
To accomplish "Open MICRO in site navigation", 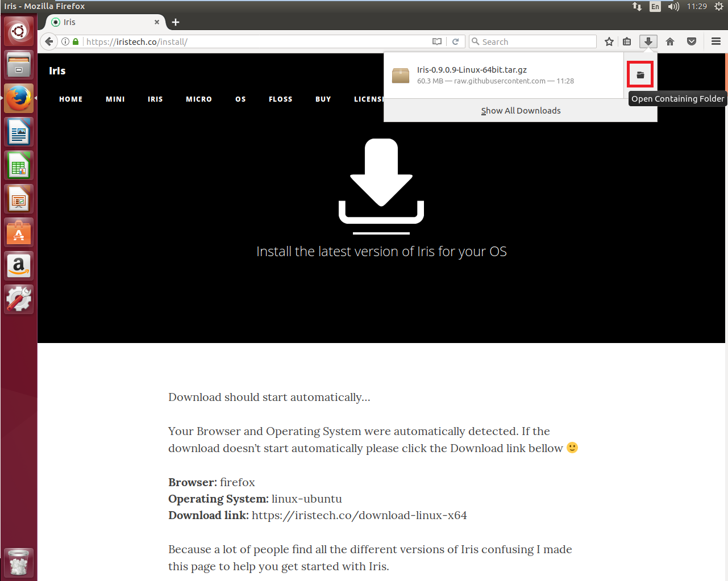I will (199, 99).
